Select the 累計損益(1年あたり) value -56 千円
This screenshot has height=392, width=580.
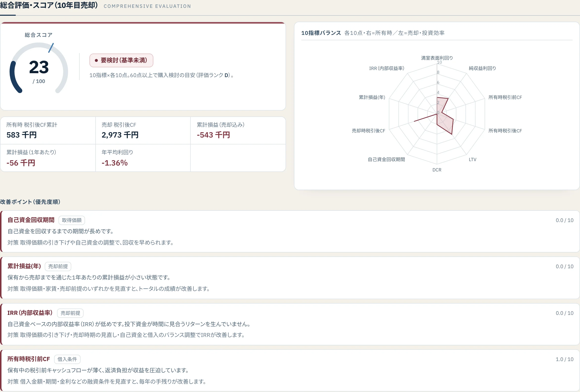21,163
